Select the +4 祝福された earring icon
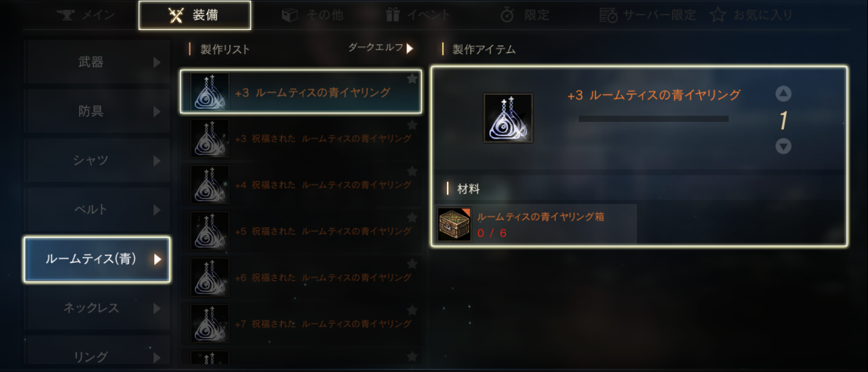The height and width of the screenshot is (372, 868). coord(210,184)
